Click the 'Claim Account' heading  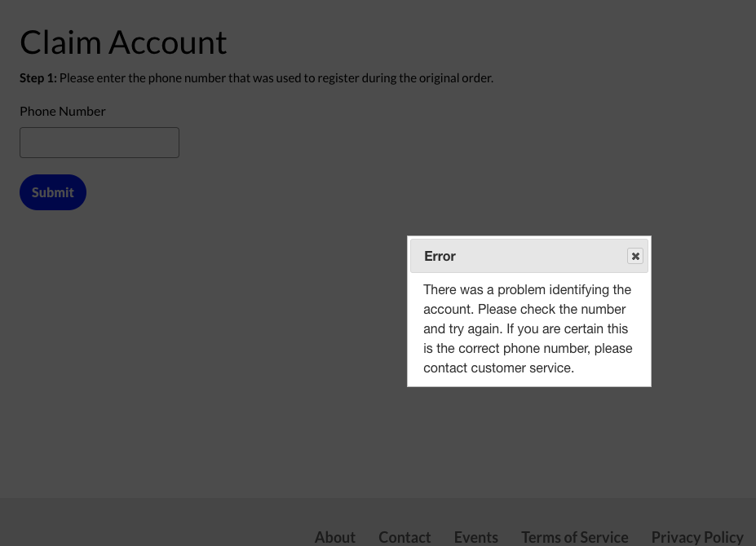pyautogui.click(x=123, y=42)
